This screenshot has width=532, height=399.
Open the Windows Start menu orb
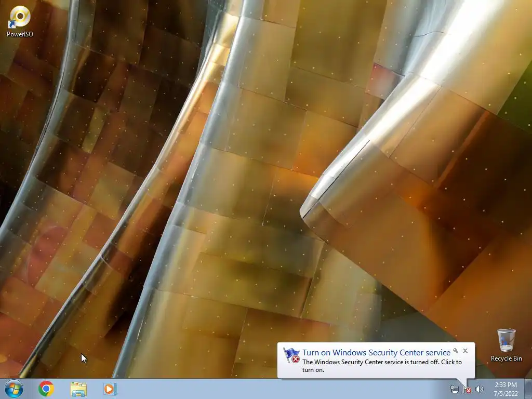click(14, 389)
